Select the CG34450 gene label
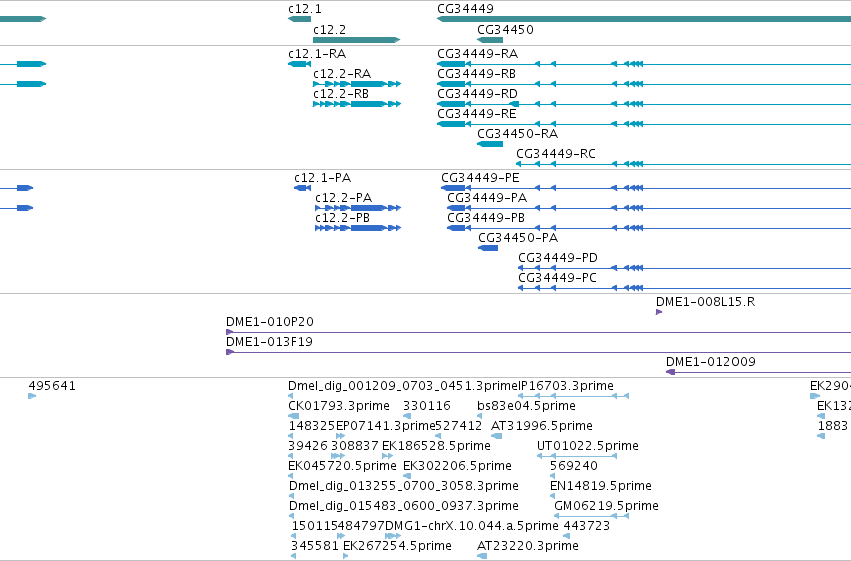851x561 pixels. (x=505, y=29)
